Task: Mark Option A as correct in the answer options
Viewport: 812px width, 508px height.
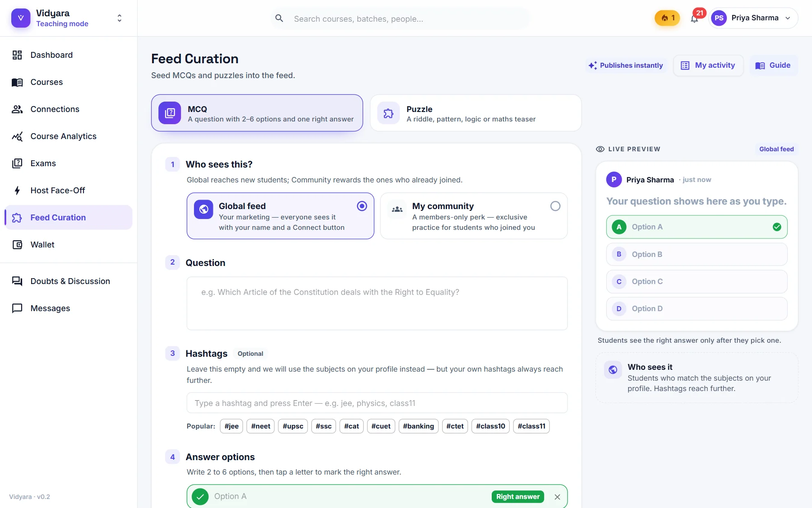Action: (x=200, y=497)
